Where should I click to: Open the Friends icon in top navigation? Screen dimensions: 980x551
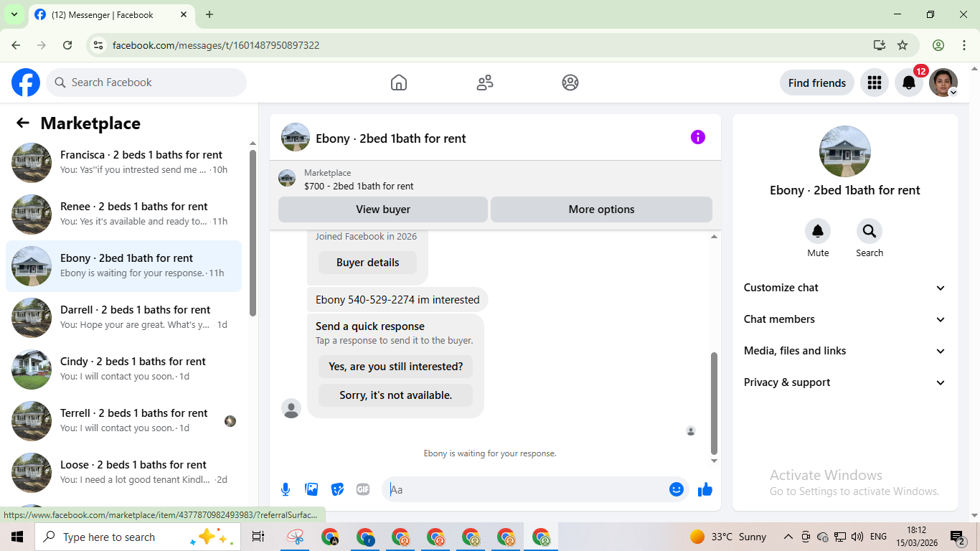(x=485, y=83)
